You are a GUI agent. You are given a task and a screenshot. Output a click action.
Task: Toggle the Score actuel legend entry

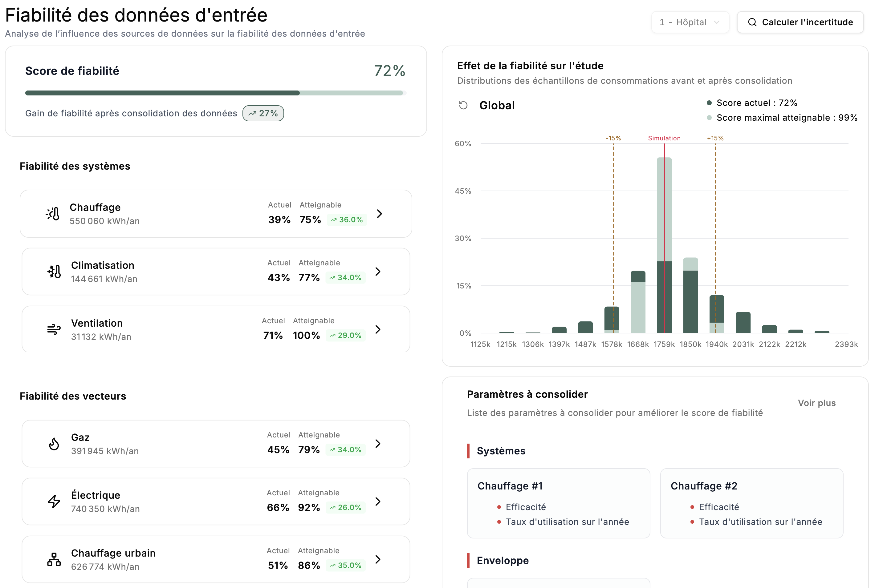pos(752,103)
